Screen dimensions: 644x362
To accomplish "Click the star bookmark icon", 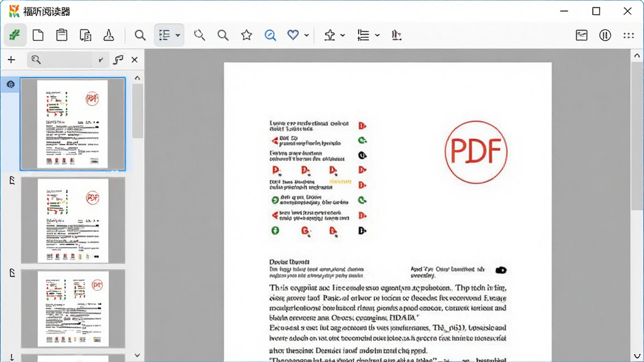I will coord(247,35).
